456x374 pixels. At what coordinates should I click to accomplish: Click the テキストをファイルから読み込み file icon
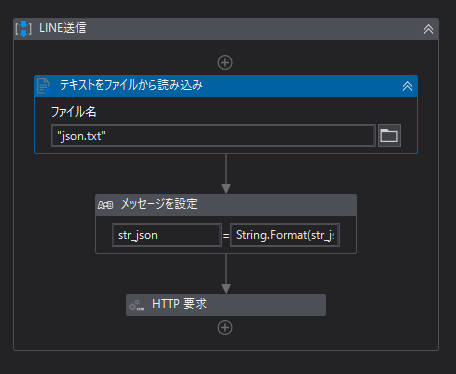[44, 86]
